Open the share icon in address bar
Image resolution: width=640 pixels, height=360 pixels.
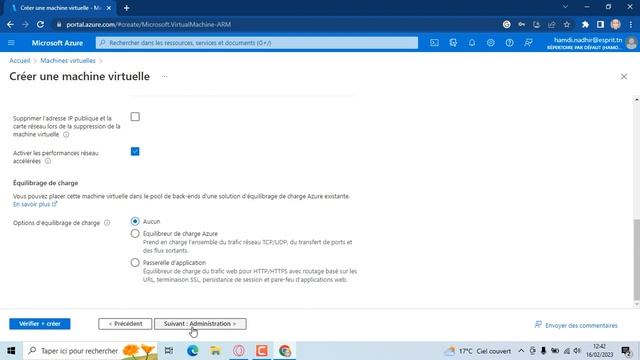551,24
